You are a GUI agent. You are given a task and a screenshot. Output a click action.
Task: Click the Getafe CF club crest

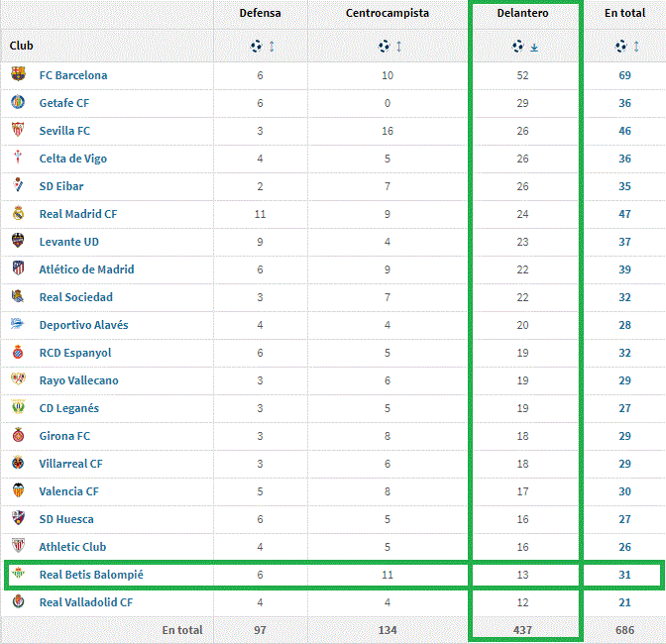coord(18,103)
